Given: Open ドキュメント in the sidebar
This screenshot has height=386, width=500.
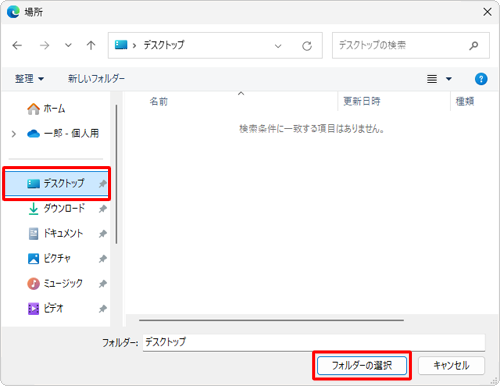Looking at the screenshot, I should tap(55, 233).
